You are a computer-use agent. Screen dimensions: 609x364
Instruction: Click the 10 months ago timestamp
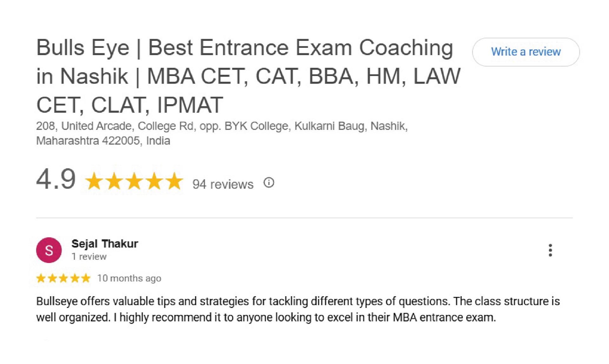129,278
